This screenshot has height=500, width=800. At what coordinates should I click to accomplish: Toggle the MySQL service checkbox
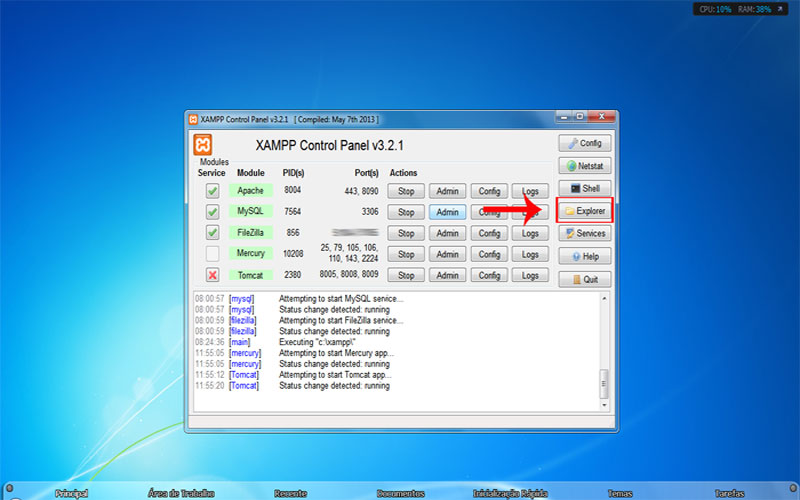click(x=212, y=211)
